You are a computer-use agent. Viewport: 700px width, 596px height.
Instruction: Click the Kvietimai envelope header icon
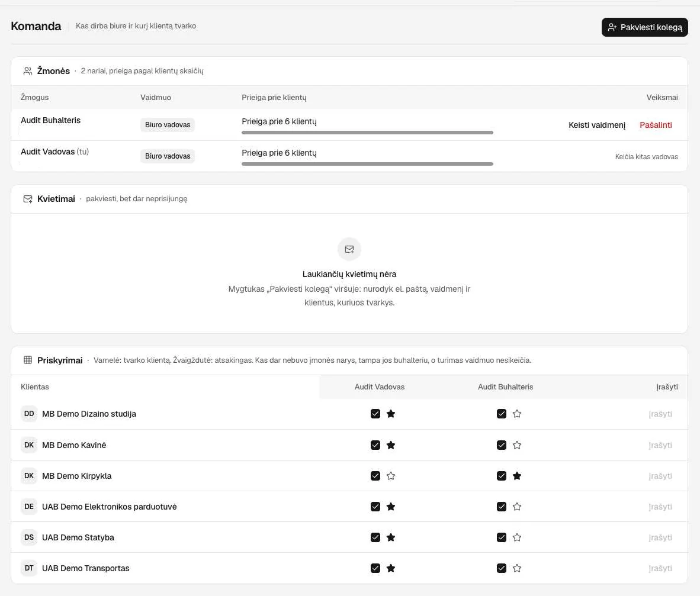click(x=28, y=199)
